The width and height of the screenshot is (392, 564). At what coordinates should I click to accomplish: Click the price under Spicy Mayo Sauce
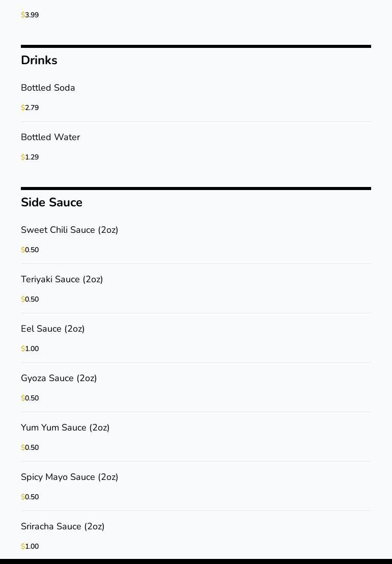[30, 497]
